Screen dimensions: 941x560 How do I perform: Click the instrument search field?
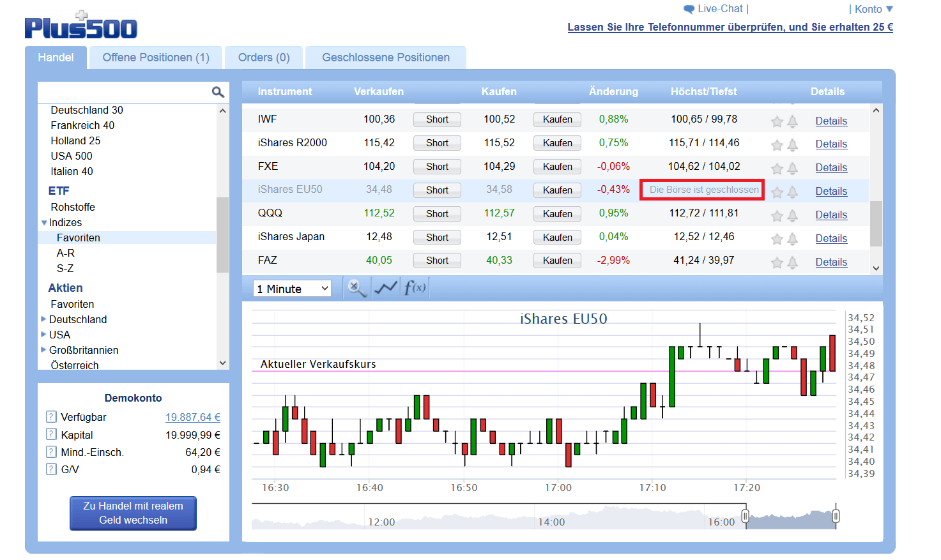point(125,92)
